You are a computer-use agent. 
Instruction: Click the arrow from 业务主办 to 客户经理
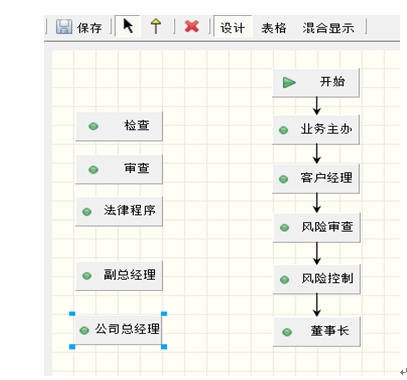317,154
